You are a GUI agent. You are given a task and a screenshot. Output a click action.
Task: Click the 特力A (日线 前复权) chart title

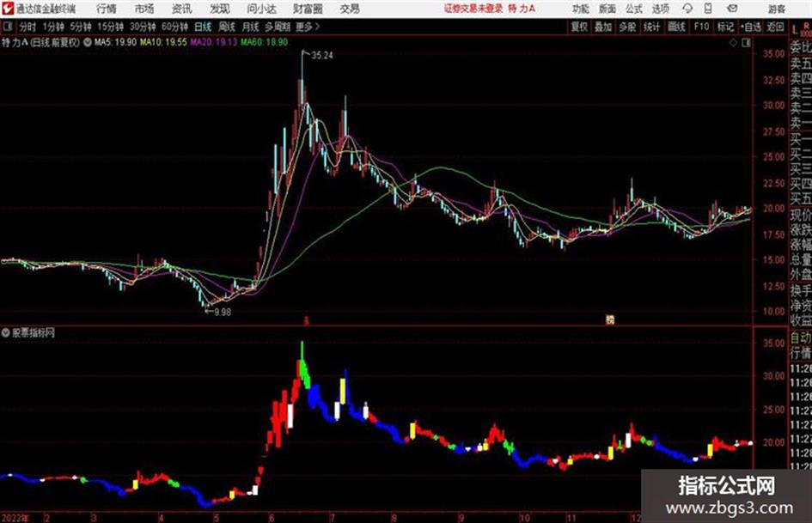(x=41, y=42)
